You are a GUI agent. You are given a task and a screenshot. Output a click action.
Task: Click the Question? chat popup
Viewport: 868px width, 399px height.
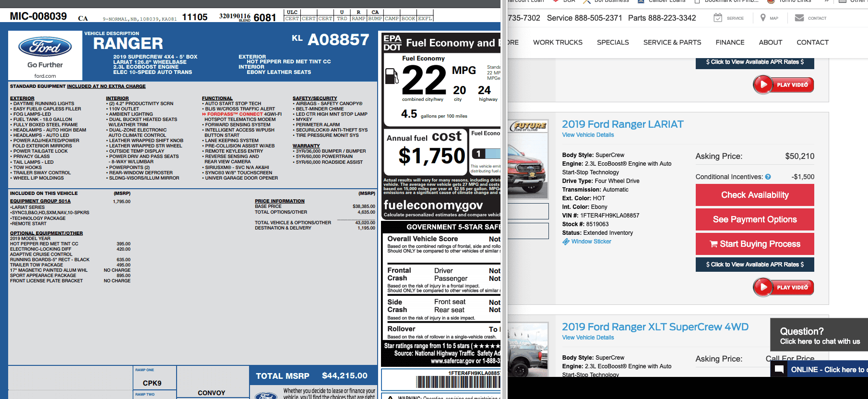coord(819,335)
